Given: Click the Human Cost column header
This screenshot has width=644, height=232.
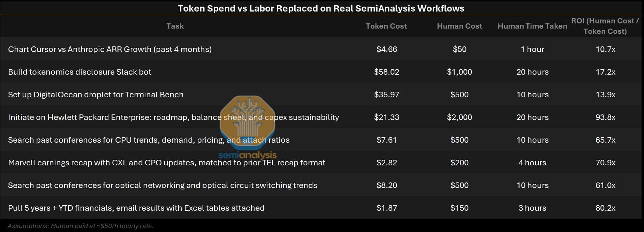Looking at the screenshot, I should [460, 26].
